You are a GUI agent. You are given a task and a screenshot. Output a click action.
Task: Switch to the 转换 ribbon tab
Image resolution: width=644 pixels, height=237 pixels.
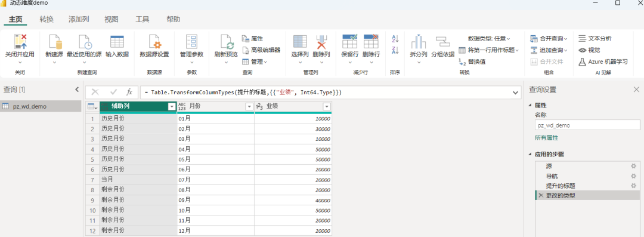pyautogui.click(x=47, y=19)
